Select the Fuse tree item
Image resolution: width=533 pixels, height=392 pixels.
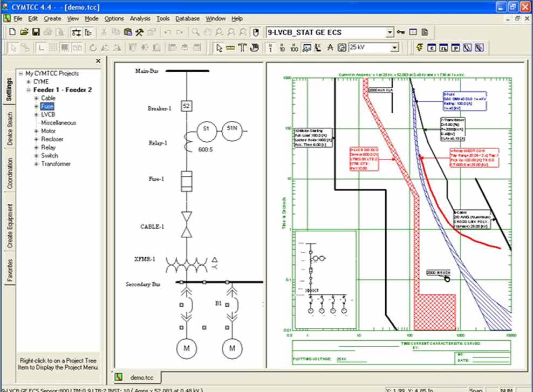pyautogui.click(x=47, y=106)
